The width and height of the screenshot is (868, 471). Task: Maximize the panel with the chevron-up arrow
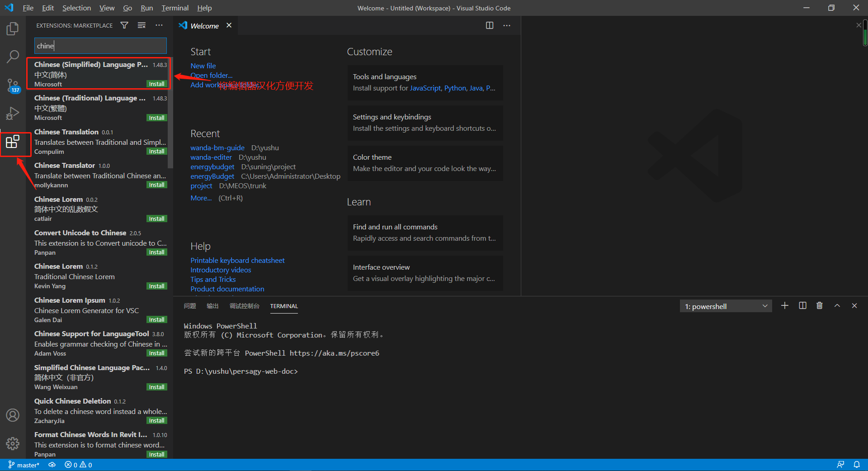pyautogui.click(x=837, y=306)
